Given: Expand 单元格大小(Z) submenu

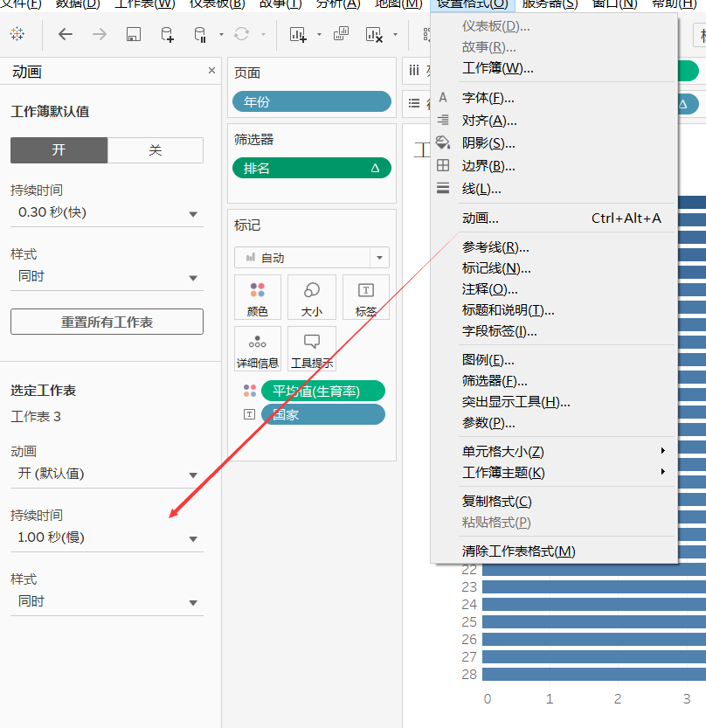Looking at the screenshot, I should click(x=554, y=451).
